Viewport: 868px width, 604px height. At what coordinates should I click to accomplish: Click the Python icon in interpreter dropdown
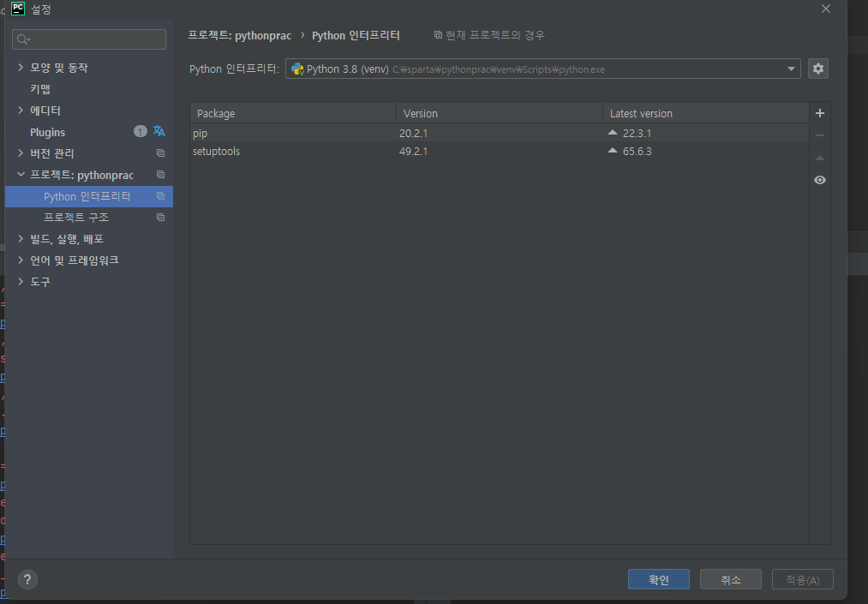tap(297, 69)
